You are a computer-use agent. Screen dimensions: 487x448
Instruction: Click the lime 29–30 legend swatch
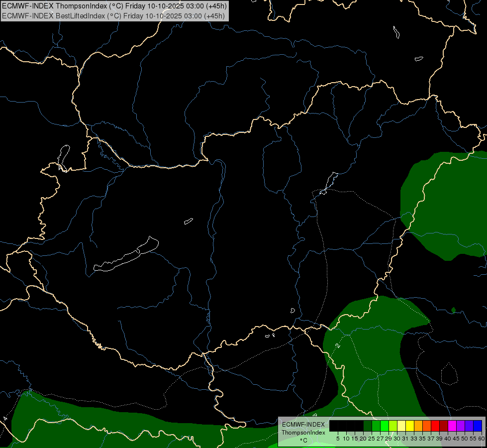click(393, 426)
